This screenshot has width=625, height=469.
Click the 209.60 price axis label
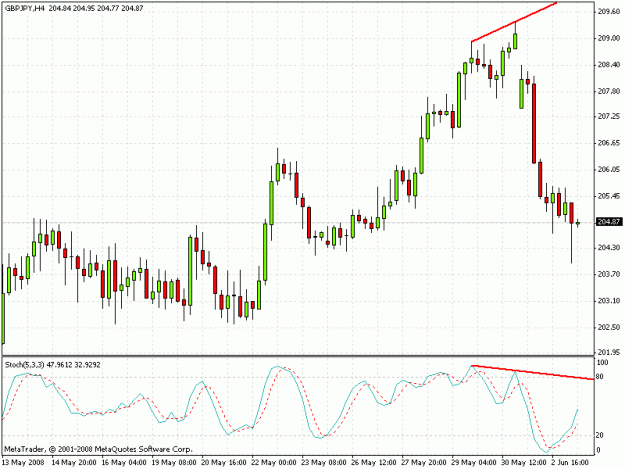[609, 12]
